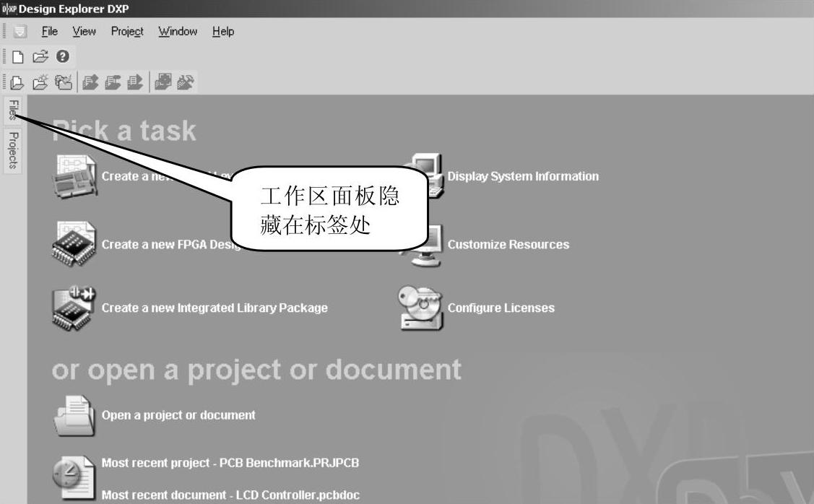
Task: Click the blank new document toolbar icon
Action: (17, 56)
